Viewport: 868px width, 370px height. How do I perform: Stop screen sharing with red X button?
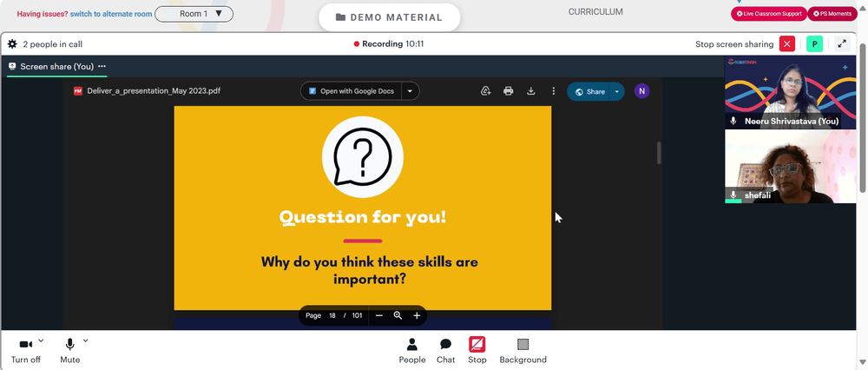[787, 43]
